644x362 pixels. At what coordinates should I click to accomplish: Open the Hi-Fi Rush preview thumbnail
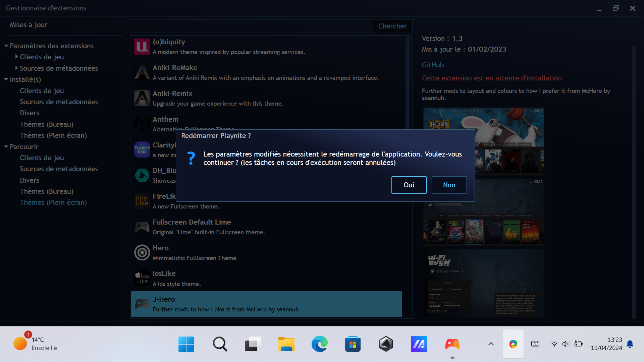coord(484,283)
